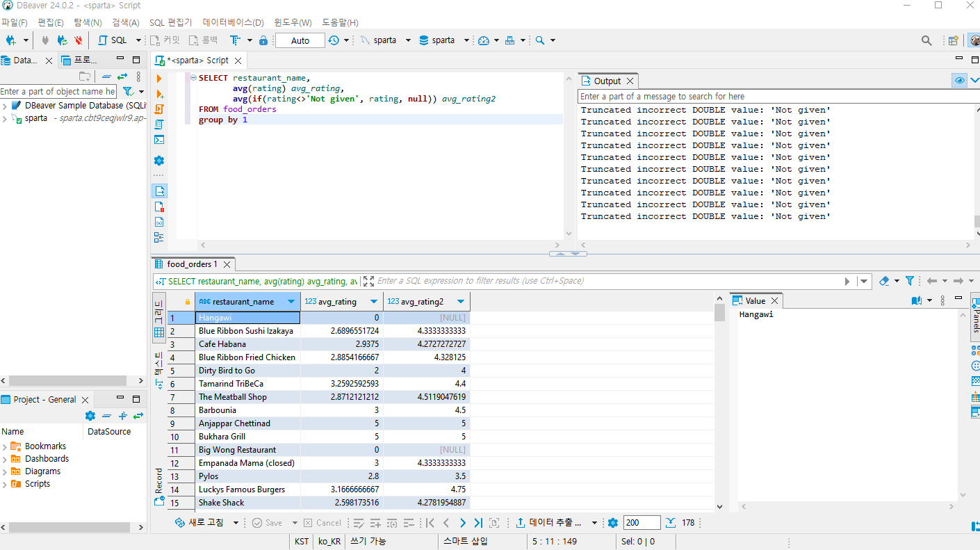Click the new database connection plug icon
This screenshot has width=980, height=550.
coord(10,40)
